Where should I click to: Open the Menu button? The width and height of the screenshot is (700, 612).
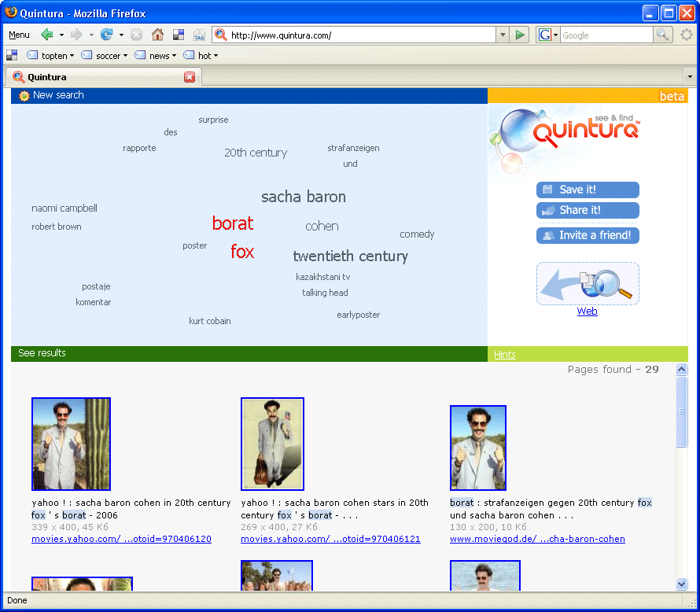pos(19,35)
